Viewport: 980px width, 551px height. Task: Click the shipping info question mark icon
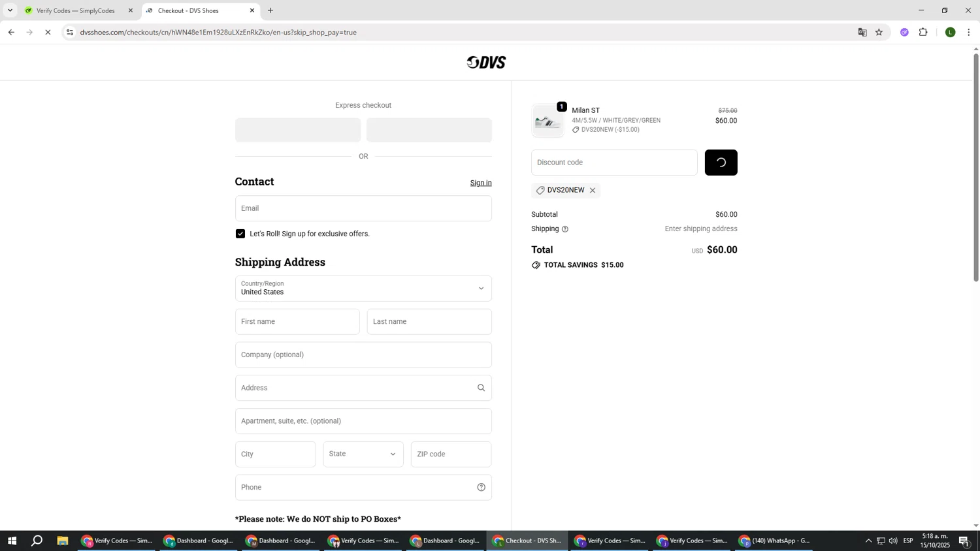565,229
